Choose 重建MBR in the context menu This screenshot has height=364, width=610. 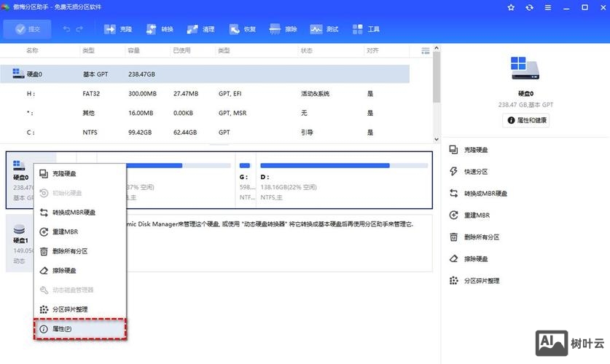(79, 232)
